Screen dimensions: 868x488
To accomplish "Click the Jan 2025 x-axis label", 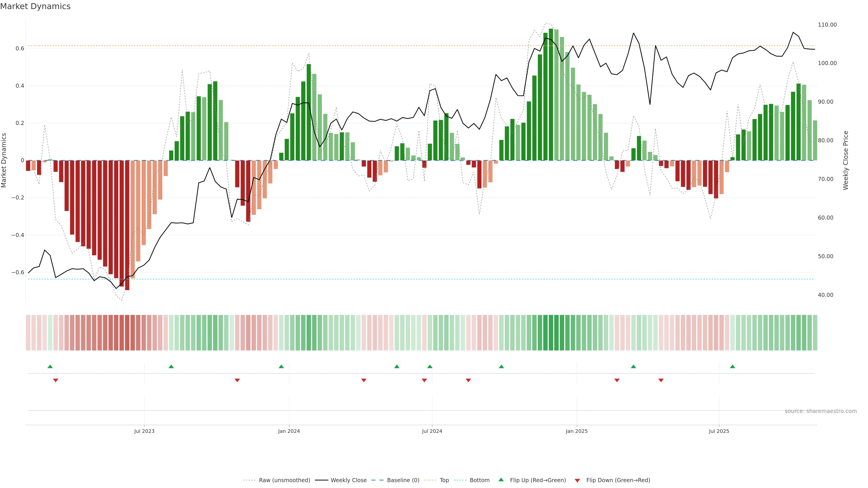I will [577, 431].
